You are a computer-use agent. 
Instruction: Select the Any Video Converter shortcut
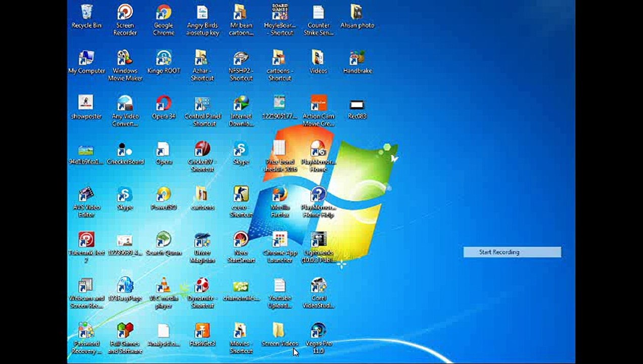pos(125,111)
